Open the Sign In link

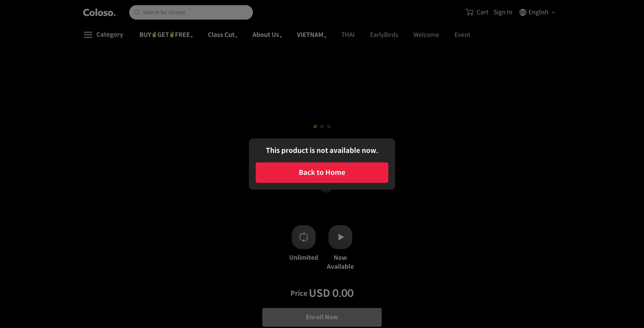click(503, 12)
